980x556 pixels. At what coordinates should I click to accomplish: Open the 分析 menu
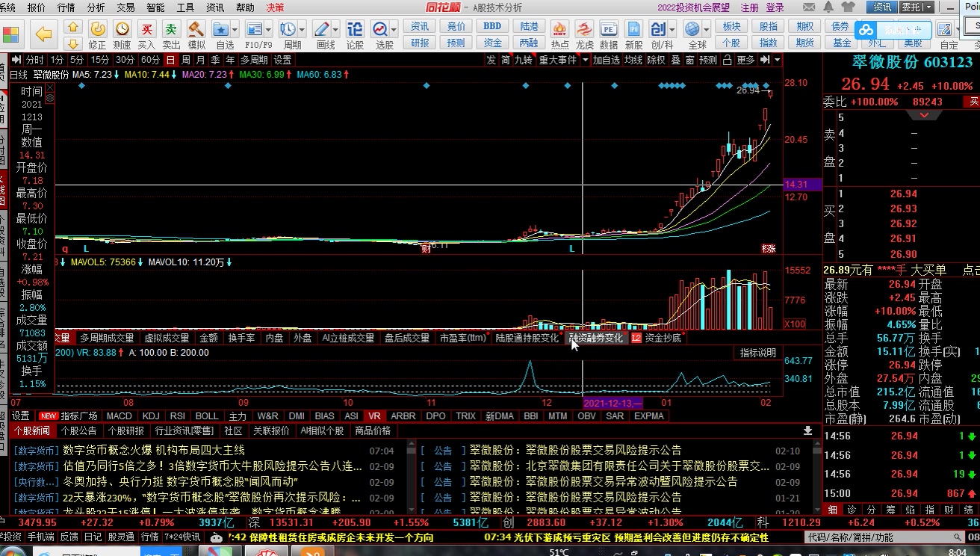coord(96,7)
